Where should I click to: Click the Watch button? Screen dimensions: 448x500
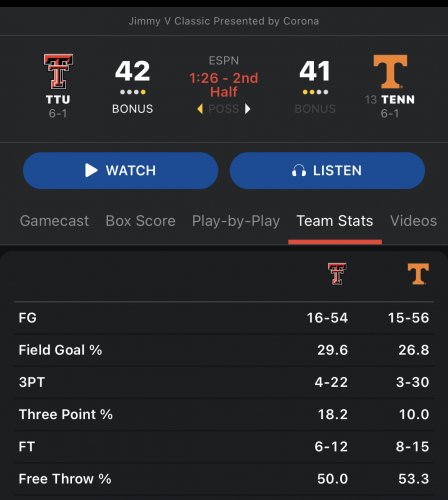[x=121, y=171]
